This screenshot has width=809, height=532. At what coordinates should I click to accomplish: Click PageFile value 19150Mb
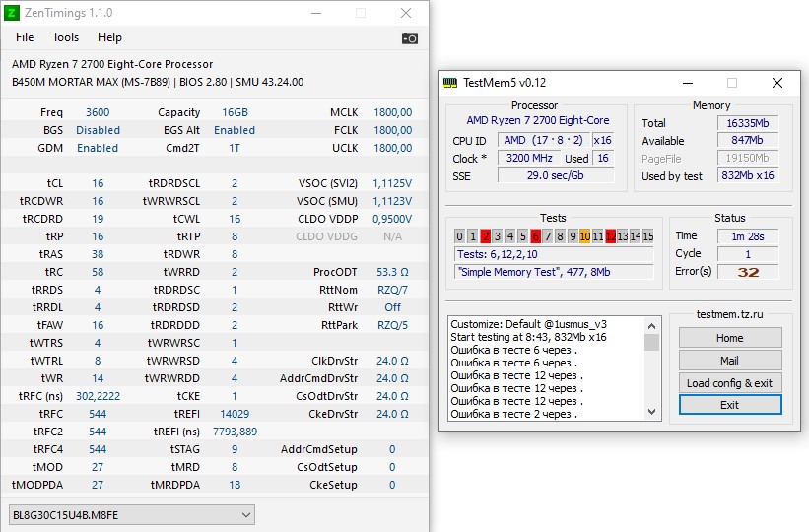748,158
